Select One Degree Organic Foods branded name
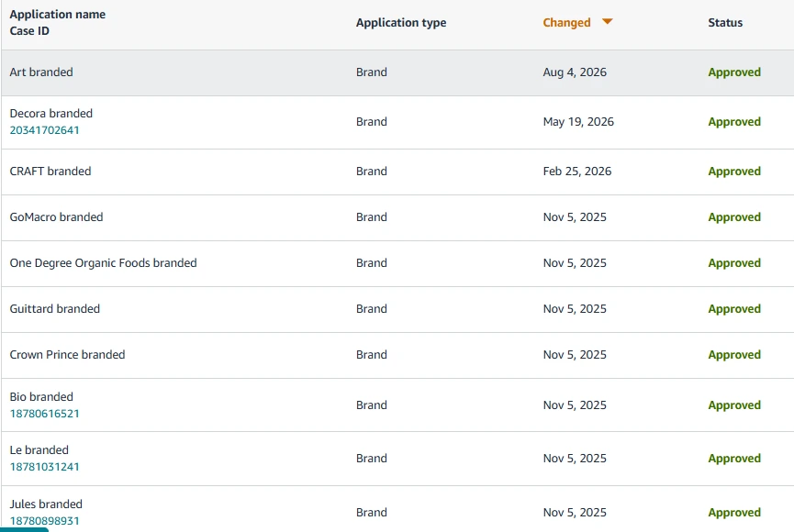Screen dimensions: 794x532 pyautogui.click(x=104, y=263)
